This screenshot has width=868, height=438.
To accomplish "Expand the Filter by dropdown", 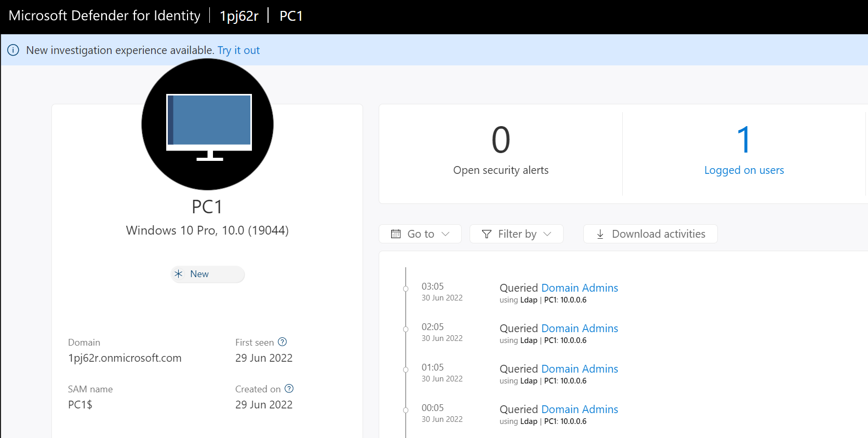I will tap(516, 234).
